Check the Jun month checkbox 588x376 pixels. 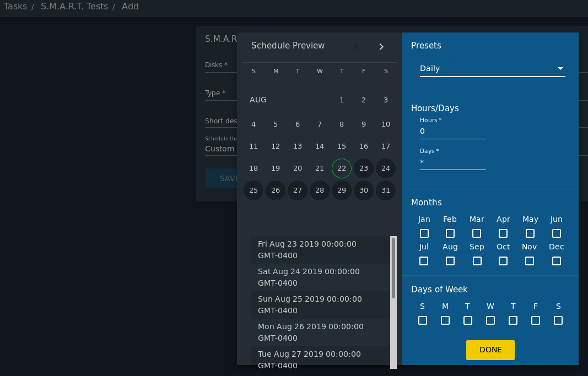557,233
